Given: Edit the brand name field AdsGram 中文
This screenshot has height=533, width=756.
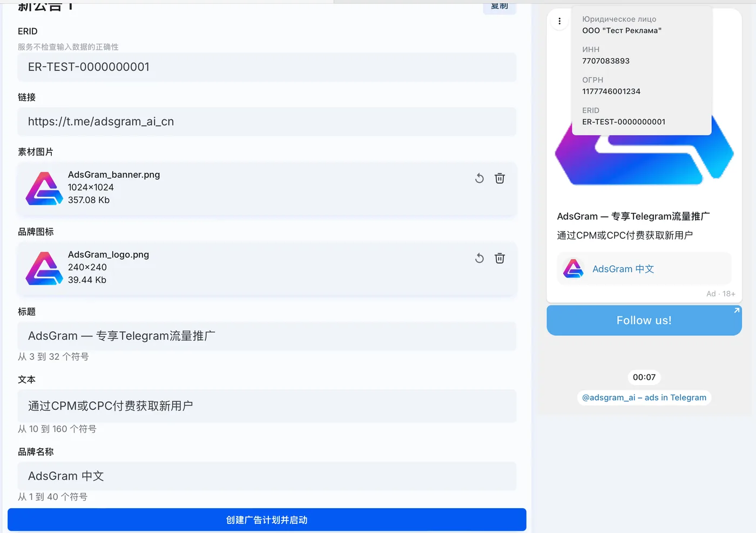Looking at the screenshot, I should click(x=267, y=476).
